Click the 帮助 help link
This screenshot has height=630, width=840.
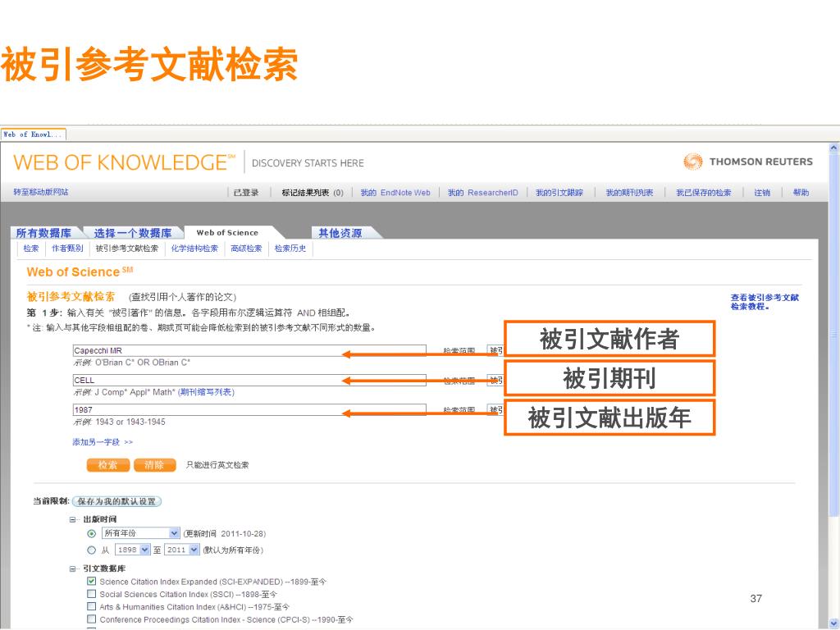tap(801, 192)
